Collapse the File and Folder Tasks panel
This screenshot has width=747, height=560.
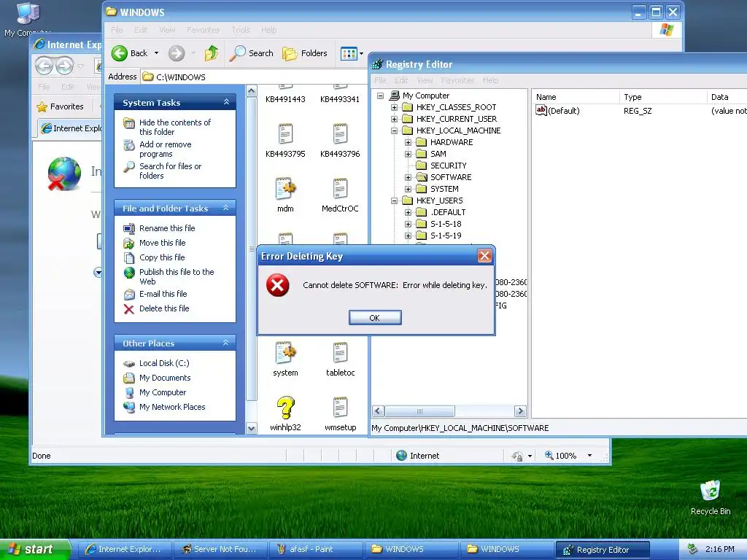[x=226, y=208]
